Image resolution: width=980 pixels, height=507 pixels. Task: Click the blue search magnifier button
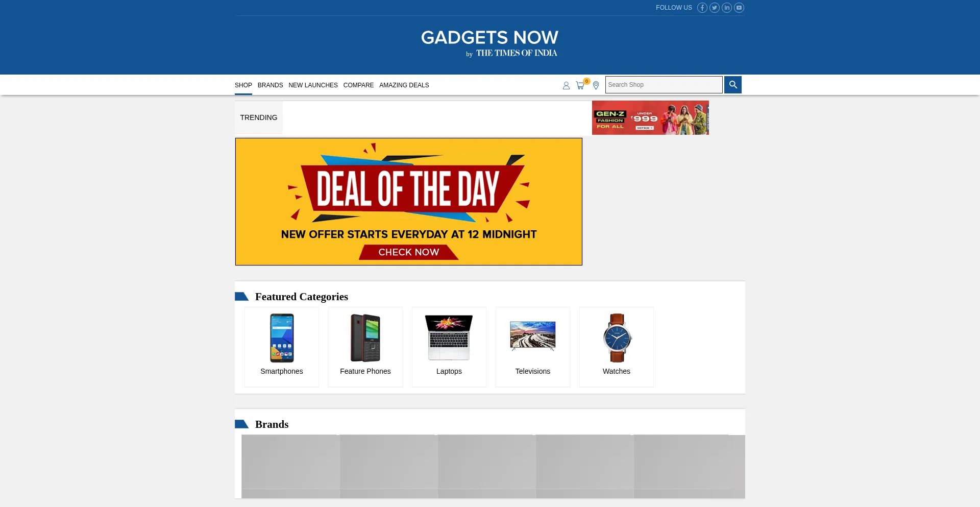[733, 85]
